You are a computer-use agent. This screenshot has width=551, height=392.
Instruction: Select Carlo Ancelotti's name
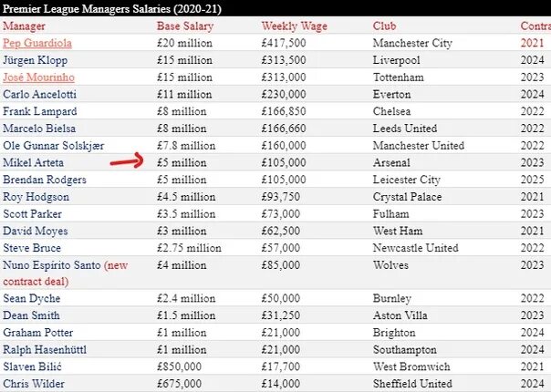pos(39,94)
